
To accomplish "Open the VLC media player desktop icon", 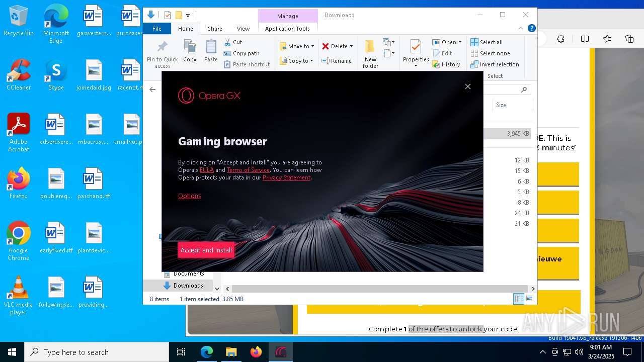I will click(x=19, y=296).
